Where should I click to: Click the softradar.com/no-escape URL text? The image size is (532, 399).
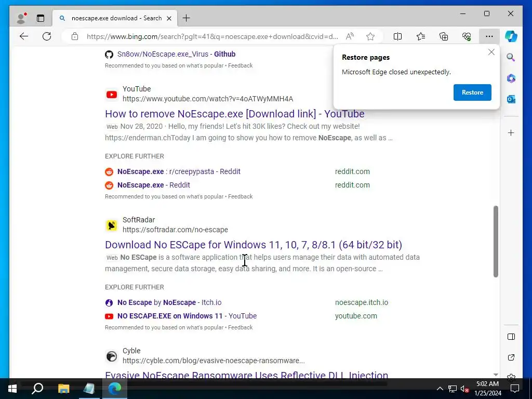(x=175, y=230)
